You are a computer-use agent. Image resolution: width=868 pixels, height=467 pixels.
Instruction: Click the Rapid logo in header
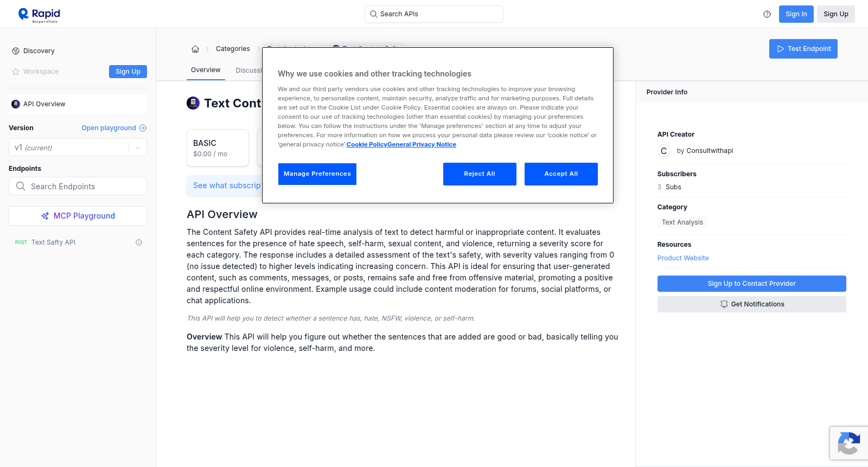(x=39, y=15)
